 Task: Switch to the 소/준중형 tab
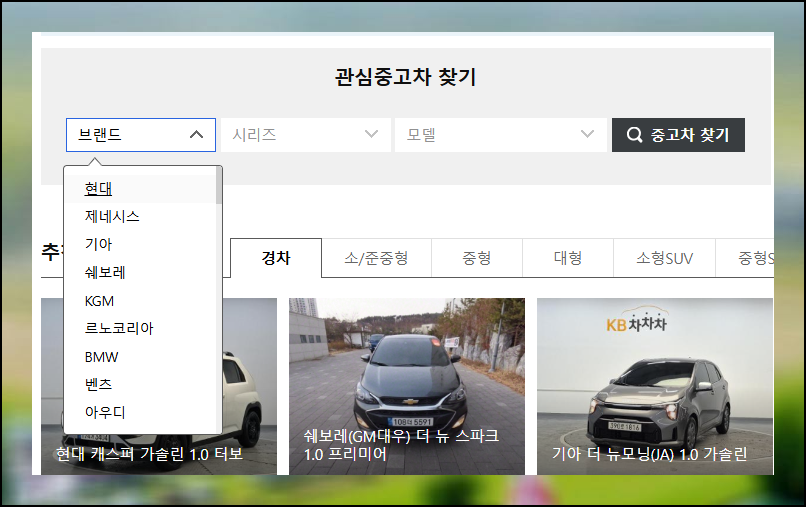[376, 258]
